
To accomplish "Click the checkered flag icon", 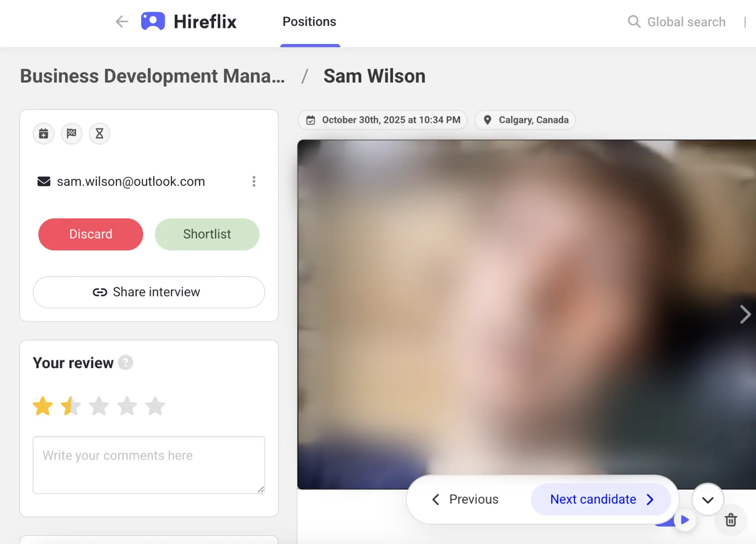I will click(x=71, y=133).
